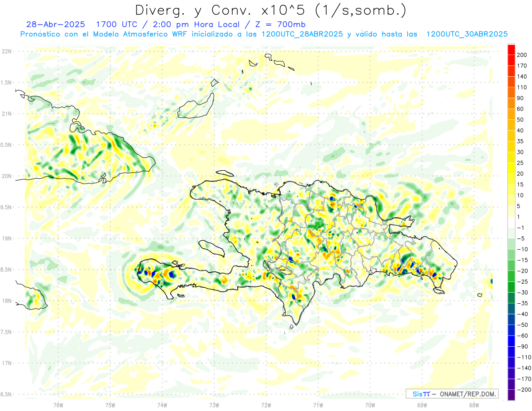Image resolution: width=532 pixels, height=411 pixels.
Task: Click the purple color bar segment below -200
Action: point(511,395)
